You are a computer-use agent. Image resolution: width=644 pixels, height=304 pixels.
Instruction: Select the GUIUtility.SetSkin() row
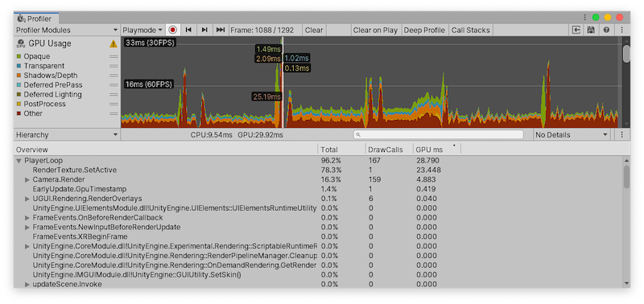coord(318,274)
